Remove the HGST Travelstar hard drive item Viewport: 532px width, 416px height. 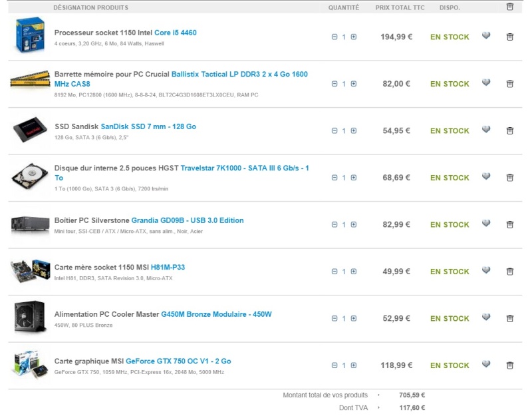click(x=509, y=177)
